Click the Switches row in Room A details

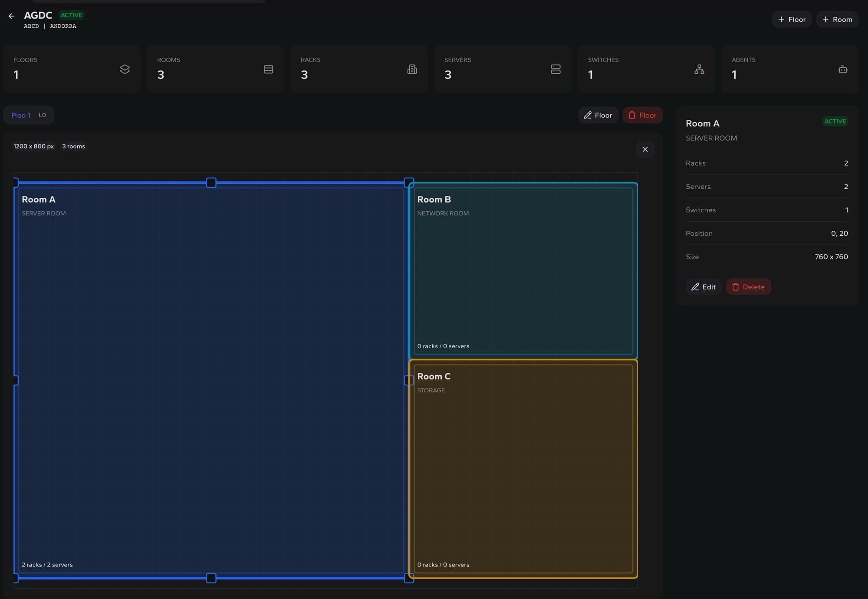point(767,210)
